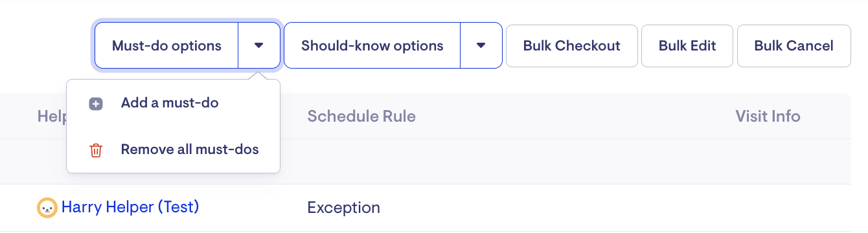Click the Bulk Edit button

(687, 45)
